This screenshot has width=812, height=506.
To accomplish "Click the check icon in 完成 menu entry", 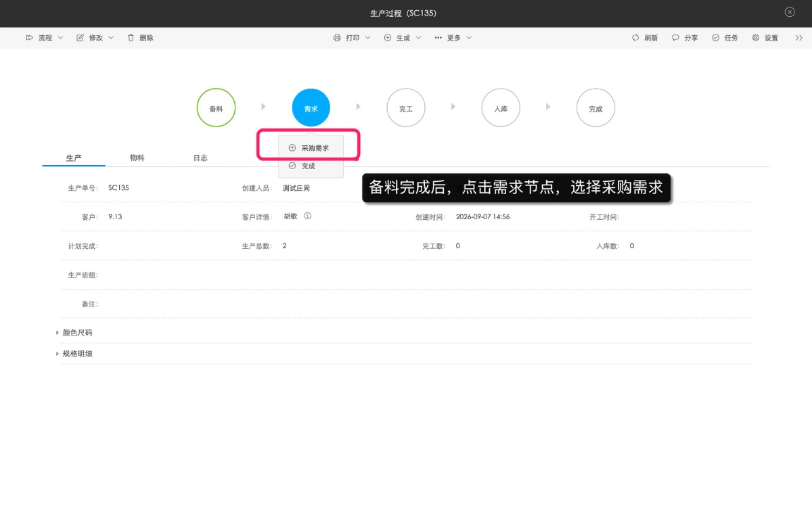I will click(292, 166).
